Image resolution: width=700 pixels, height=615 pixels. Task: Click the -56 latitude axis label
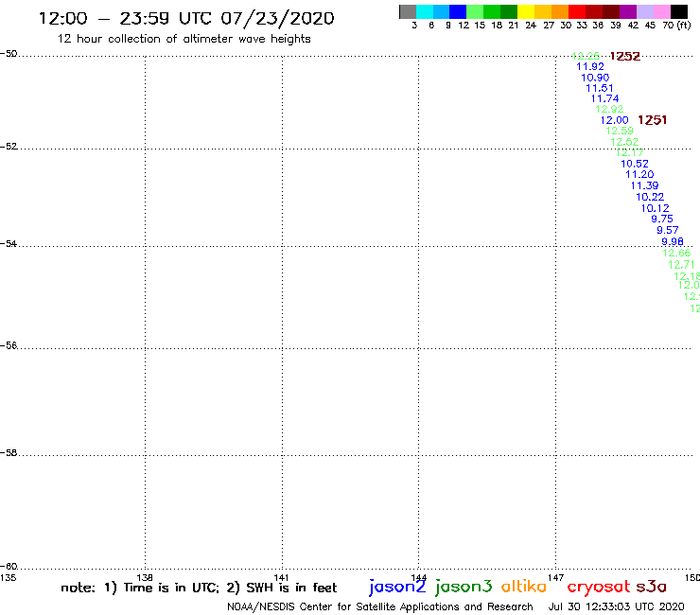[9, 345]
